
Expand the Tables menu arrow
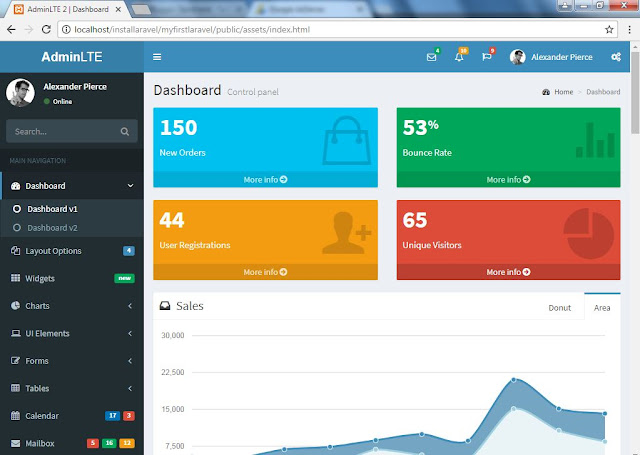point(130,388)
